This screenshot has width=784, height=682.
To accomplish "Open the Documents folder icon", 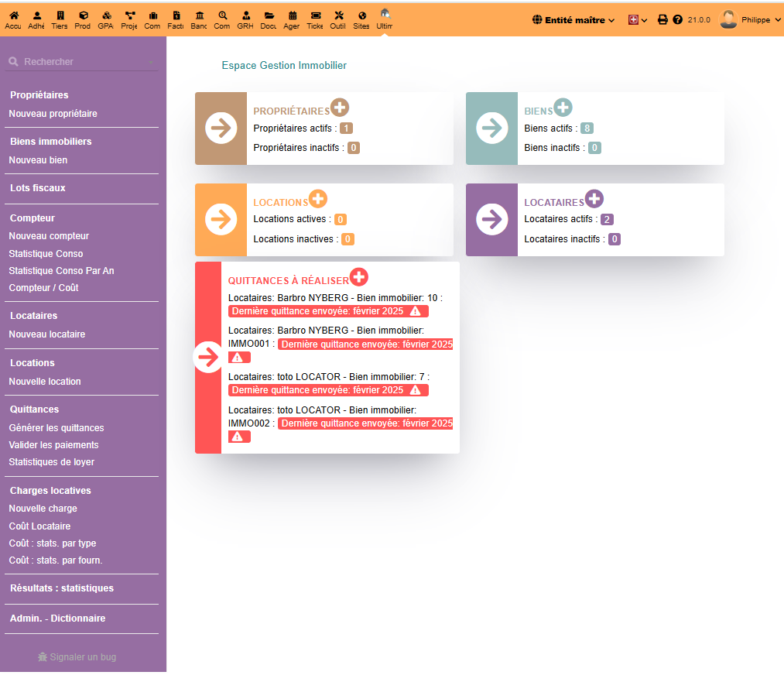I will (269, 15).
